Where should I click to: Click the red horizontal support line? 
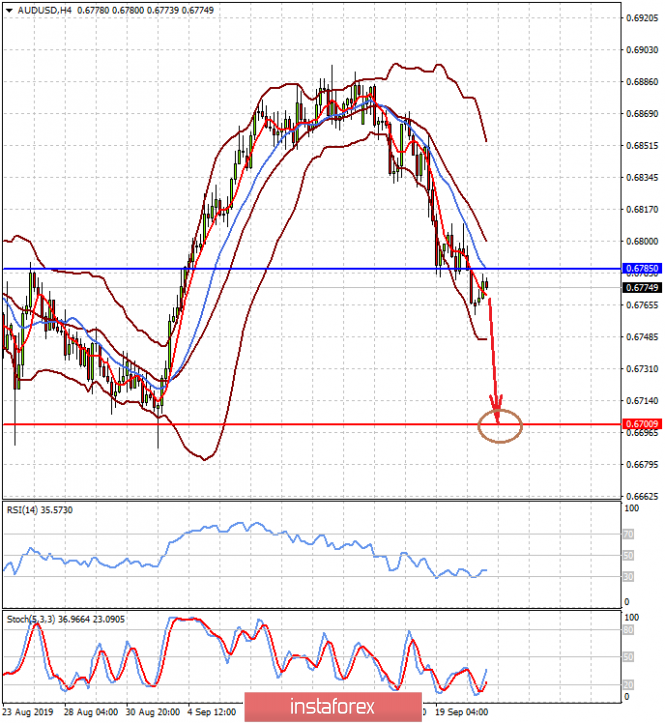[300, 424]
